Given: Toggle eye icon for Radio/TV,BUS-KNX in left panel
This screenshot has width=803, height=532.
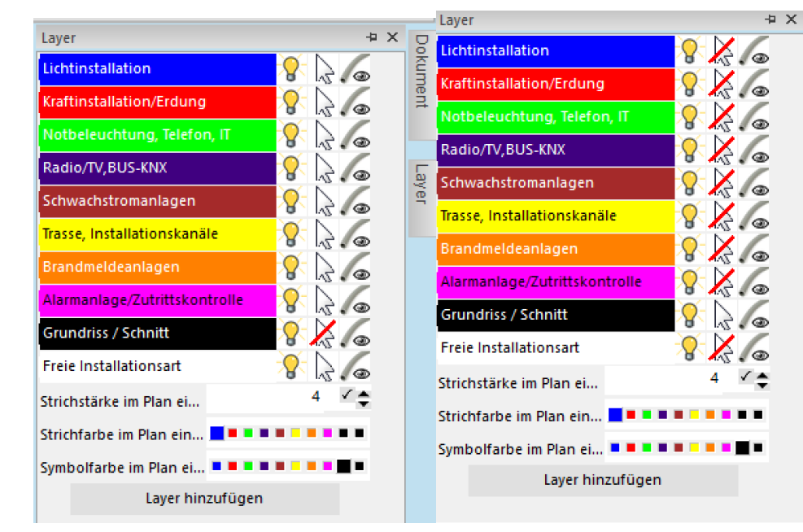Looking at the screenshot, I should (356, 168).
